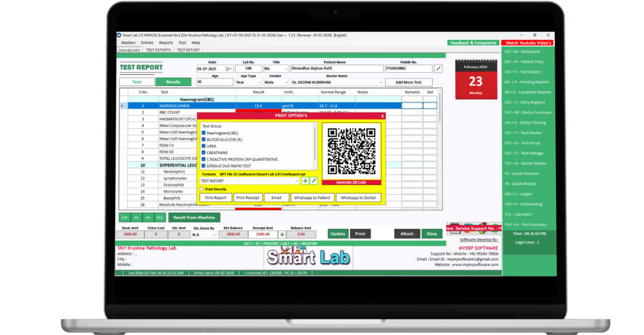Uncheck DENGUE DUO RAPID TEST group
This screenshot has height=335, width=644.
click(204, 166)
